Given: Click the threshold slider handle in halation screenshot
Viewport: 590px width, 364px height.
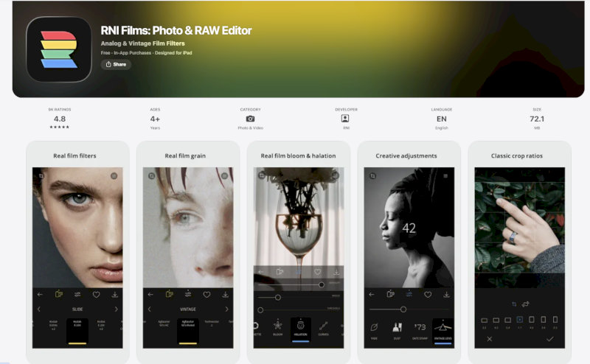Looking at the screenshot, I should point(260,310).
